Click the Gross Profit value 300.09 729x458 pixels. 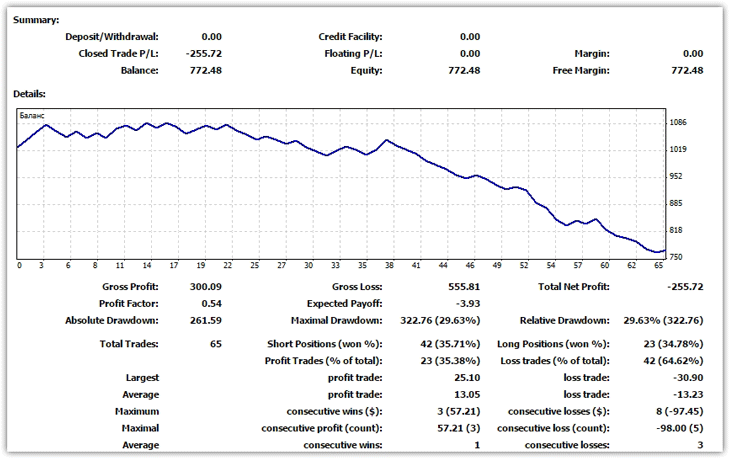[204, 287]
